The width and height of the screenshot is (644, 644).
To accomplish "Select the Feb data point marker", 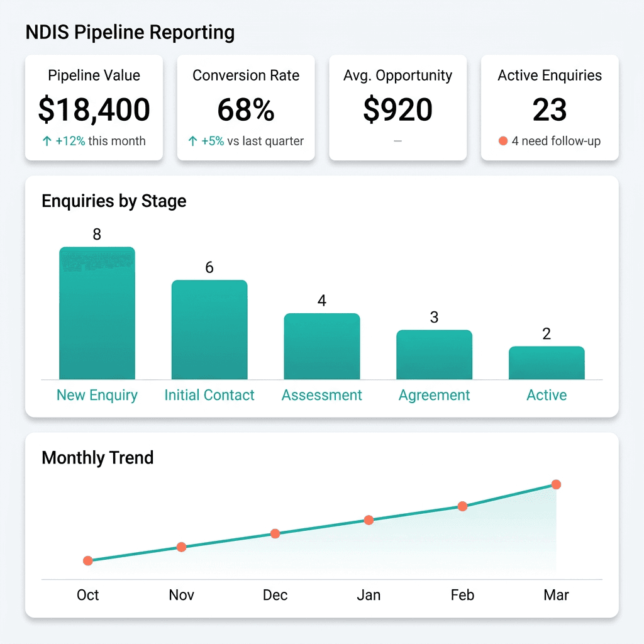I will [x=462, y=506].
